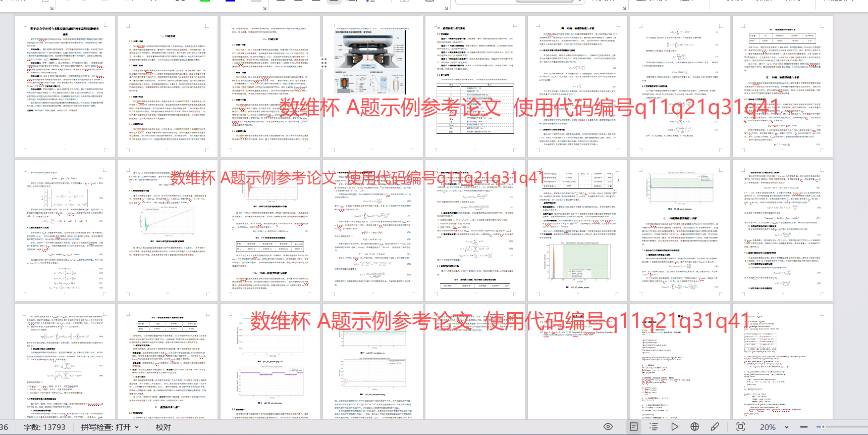Open the paragraph group dialog launcher arrow
Image resolution: width=868 pixels, height=435 pixels.
(446, 8)
